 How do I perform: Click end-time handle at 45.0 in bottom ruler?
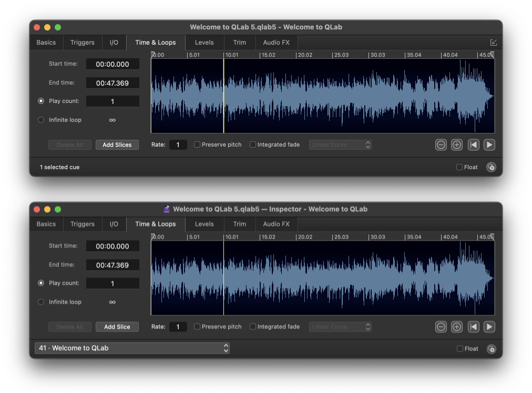click(492, 236)
